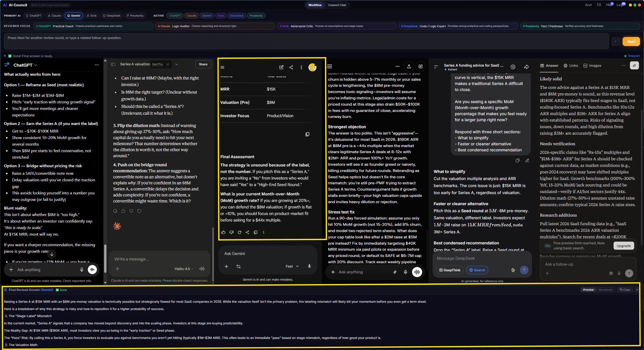Viewport: 644px width, 350px height.
Task: Click the orange Next button
Action: tap(631, 41)
